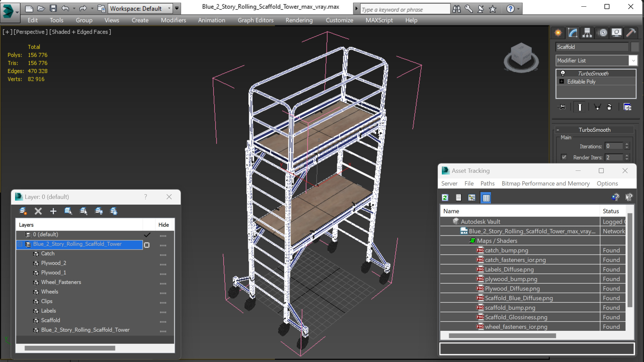Remove modifier from the stack
Image resolution: width=644 pixels, height=362 pixels.
(x=609, y=107)
